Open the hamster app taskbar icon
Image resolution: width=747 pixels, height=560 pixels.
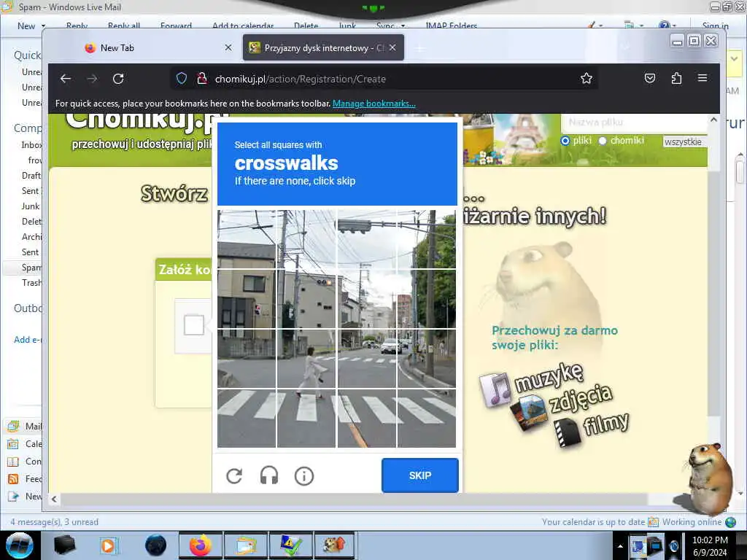[x=334, y=545]
